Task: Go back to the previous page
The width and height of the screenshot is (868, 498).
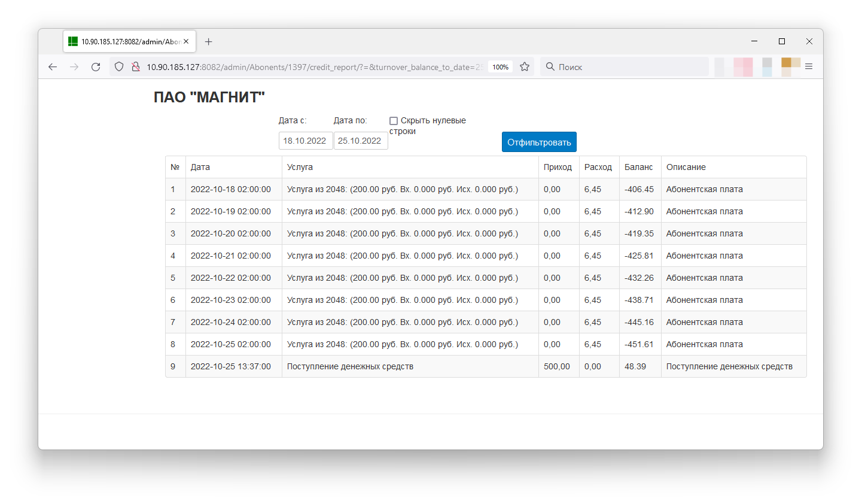Action: (x=53, y=67)
